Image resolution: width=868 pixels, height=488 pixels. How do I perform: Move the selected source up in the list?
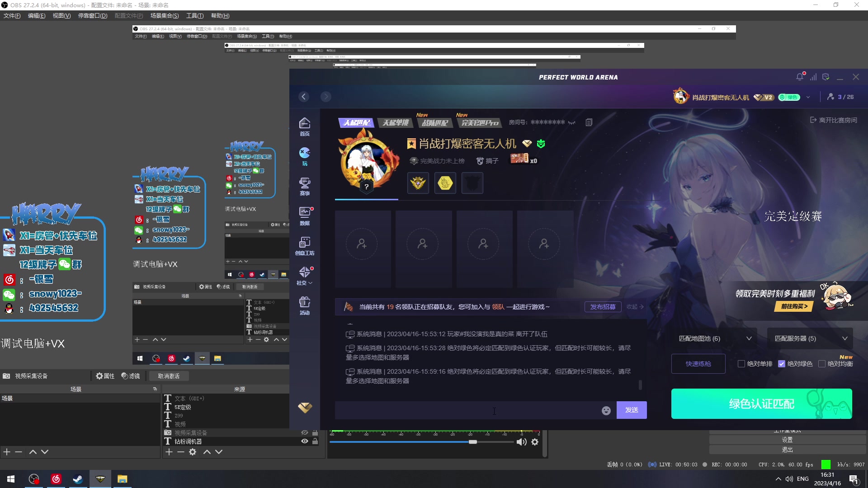coord(207,452)
